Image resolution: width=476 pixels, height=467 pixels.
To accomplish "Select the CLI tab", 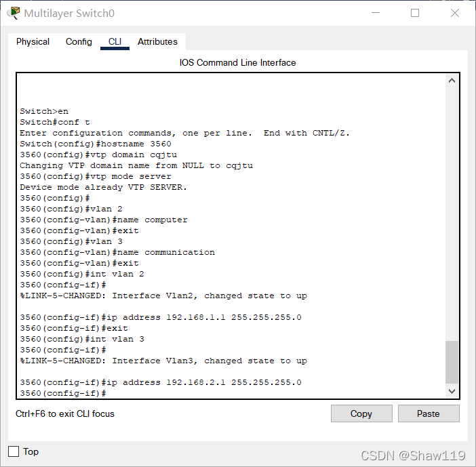I will click(x=115, y=41).
